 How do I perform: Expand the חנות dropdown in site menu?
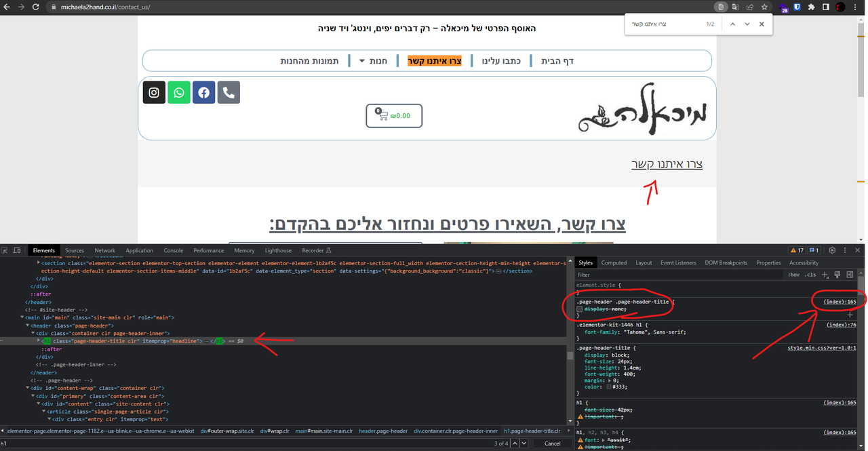click(373, 61)
